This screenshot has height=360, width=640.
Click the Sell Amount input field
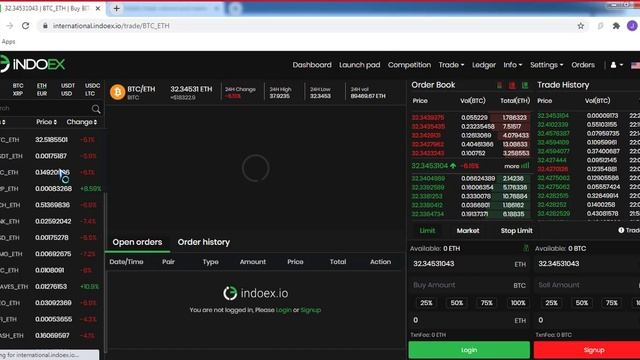click(587, 285)
